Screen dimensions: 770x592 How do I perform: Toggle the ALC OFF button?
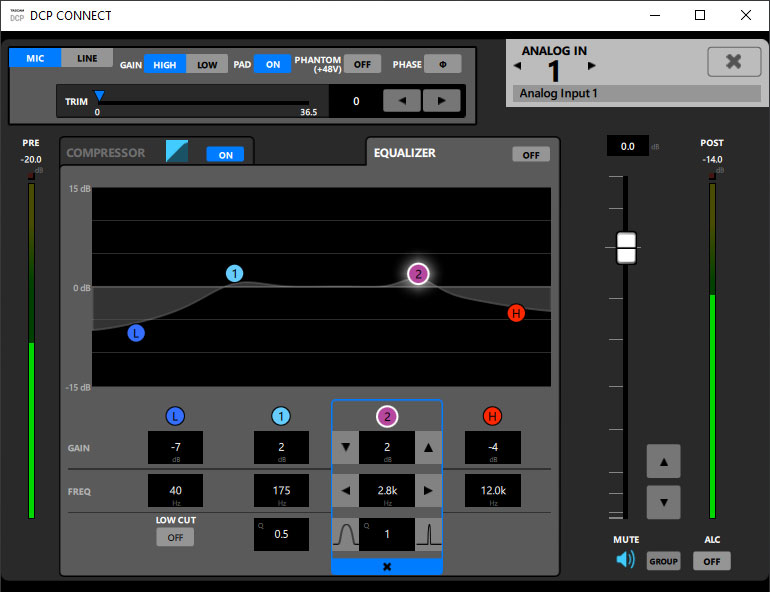(x=712, y=561)
